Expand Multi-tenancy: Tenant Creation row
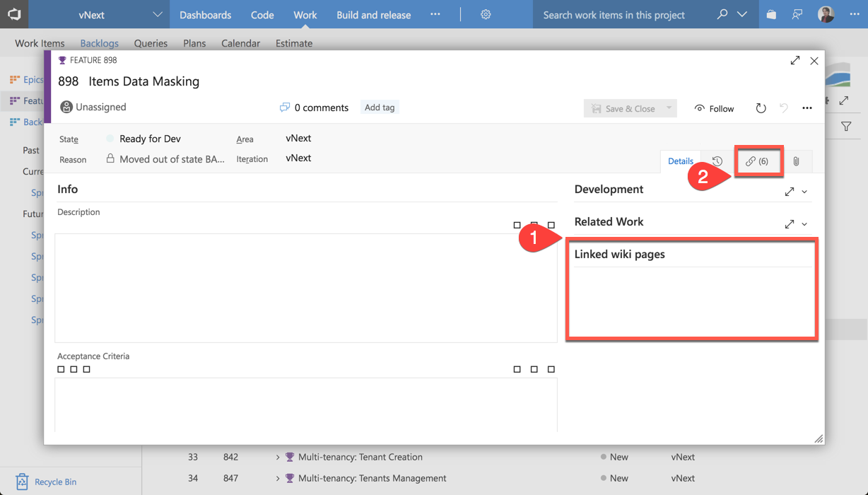The height and width of the screenshot is (495, 868). [278, 458]
